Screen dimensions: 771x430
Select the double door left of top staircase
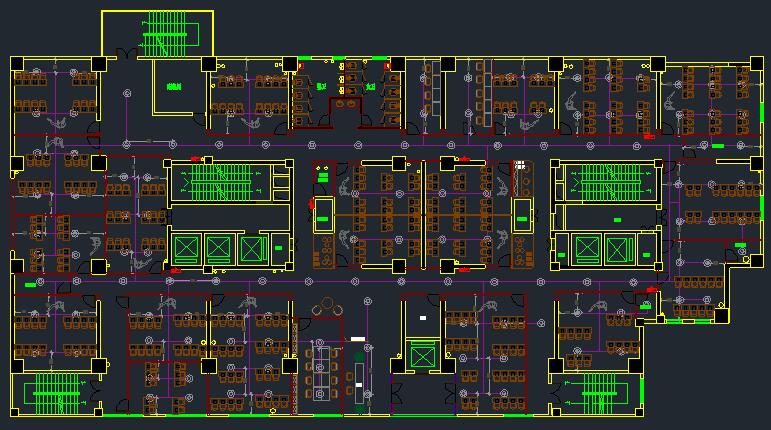tap(125, 53)
